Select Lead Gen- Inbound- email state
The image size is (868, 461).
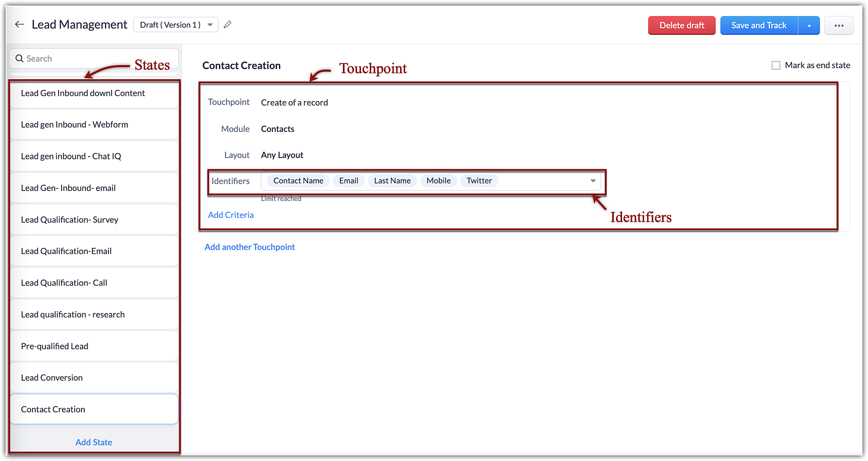coord(94,188)
